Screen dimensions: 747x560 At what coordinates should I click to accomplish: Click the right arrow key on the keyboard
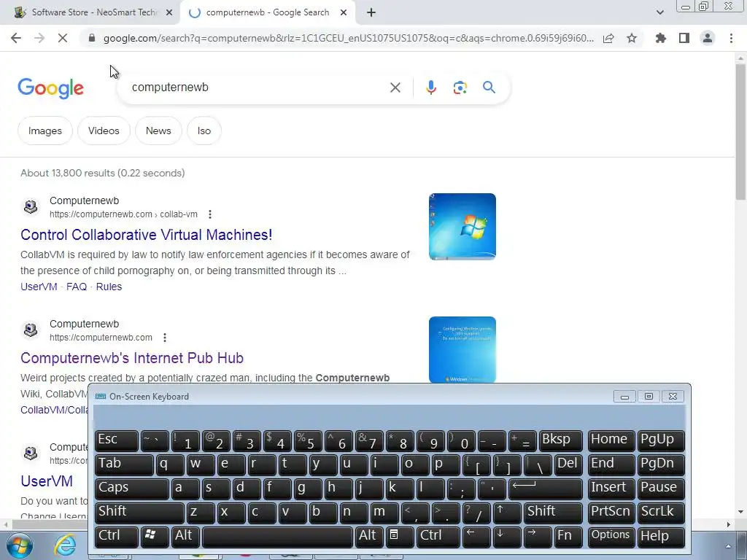(x=538, y=536)
